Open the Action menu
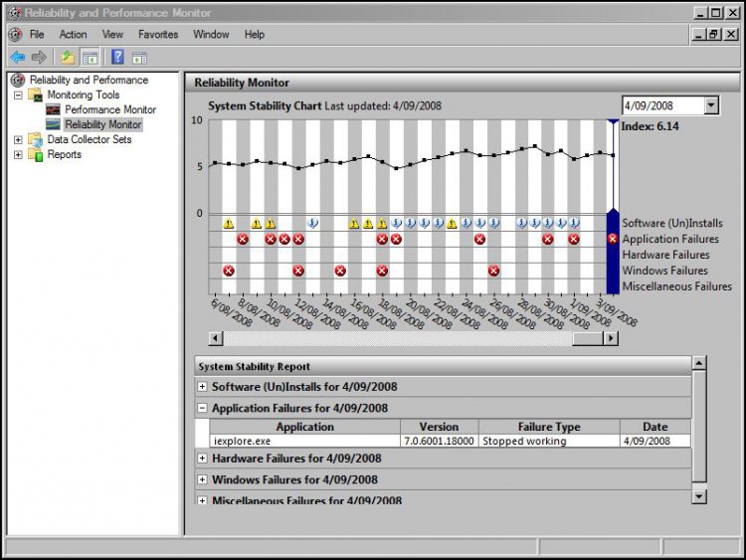This screenshot has height=560, width=746. pos(73,34)
